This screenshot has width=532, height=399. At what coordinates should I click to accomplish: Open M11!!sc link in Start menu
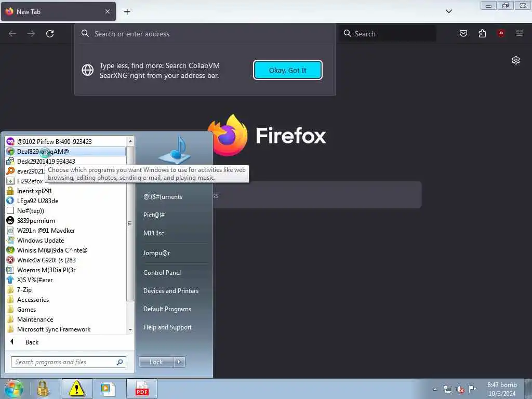tap(154, 233)
